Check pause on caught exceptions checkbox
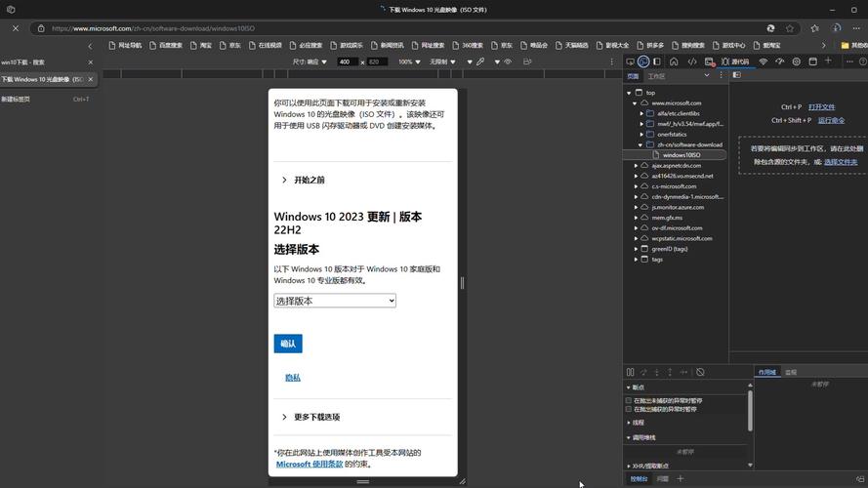This screenshot has height=488, width=868. [629, 409]
